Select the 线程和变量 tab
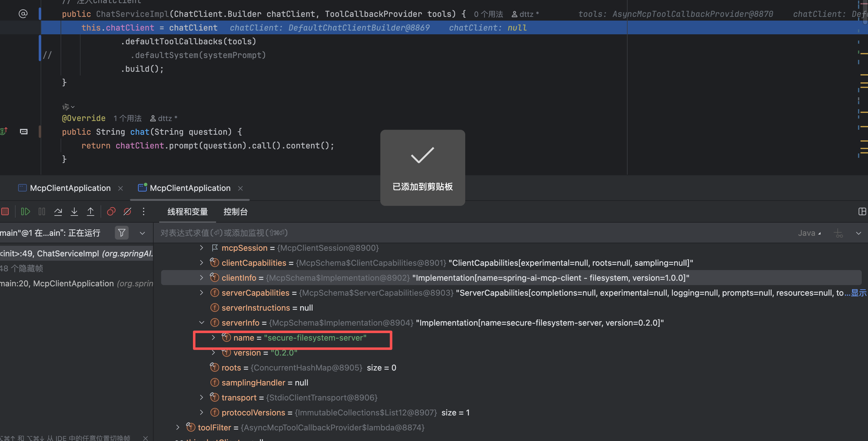The height and width of the screenshot is (441, 868). (x=187, y=212)
